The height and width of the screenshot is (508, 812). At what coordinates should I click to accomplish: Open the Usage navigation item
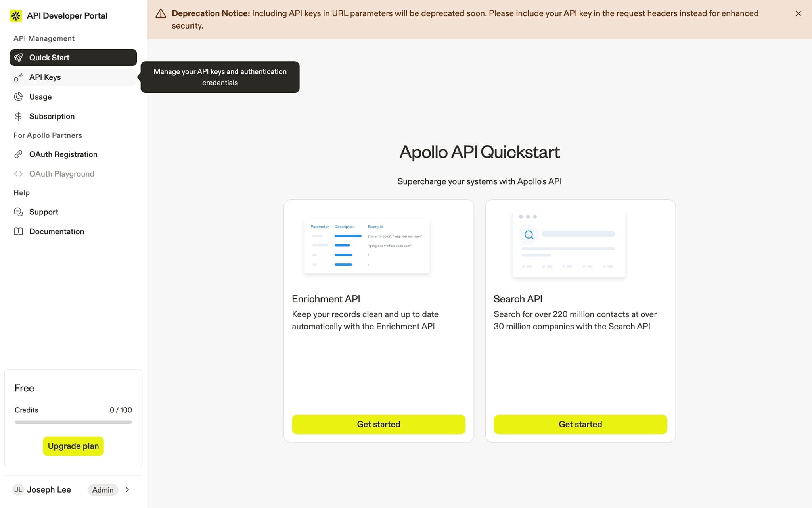coord(40,96)
